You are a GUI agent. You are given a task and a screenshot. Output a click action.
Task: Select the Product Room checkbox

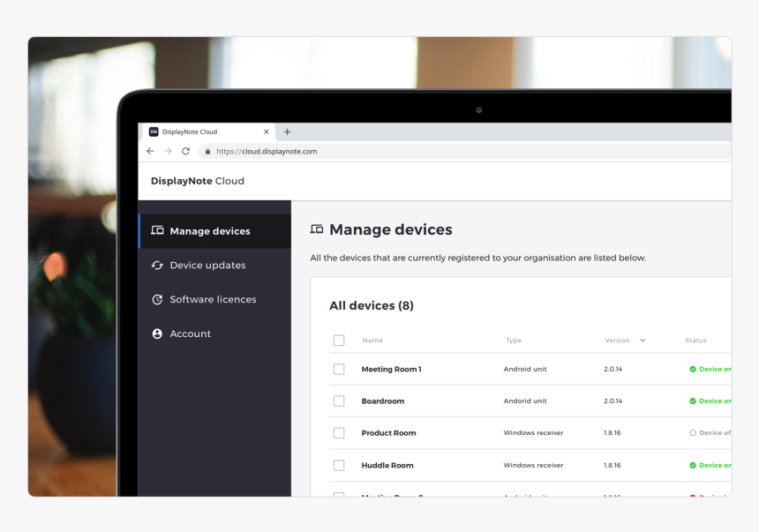point(339,433)
